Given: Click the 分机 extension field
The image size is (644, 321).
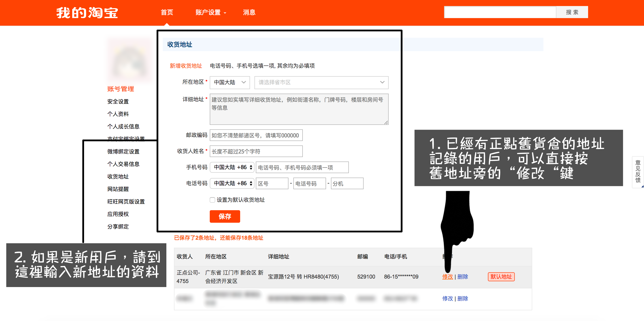Looking at the screenshot, I should pyautogui.click(x=347, y=183).
